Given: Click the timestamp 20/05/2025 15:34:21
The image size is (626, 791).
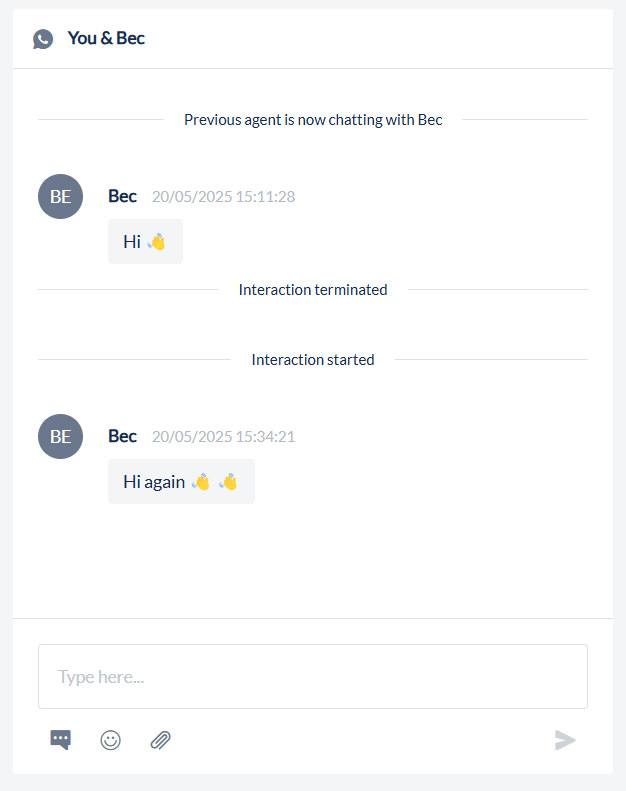Looking at the screenshot, I should [223, 437].
